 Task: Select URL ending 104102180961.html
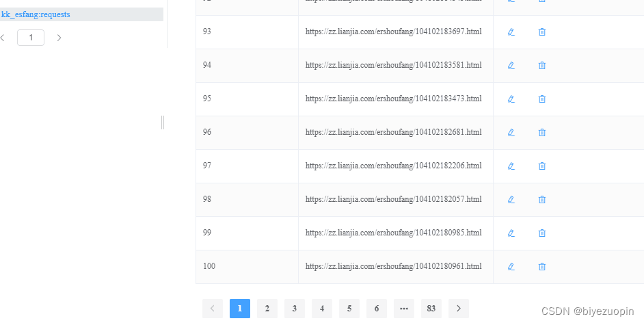click(394, 266)
